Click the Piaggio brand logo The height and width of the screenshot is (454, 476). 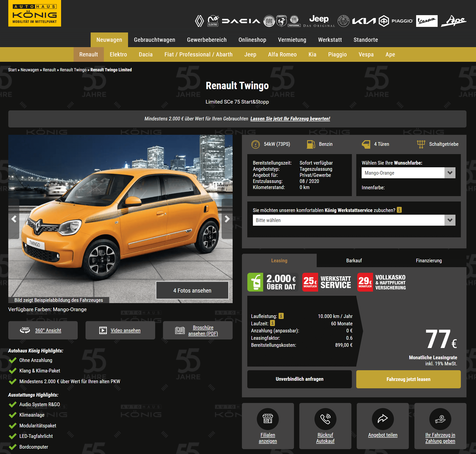coord(396,21)
